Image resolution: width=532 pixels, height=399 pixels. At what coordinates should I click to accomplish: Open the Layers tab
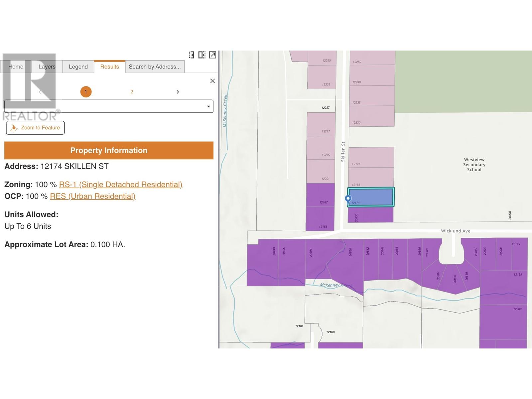point(47,66)
